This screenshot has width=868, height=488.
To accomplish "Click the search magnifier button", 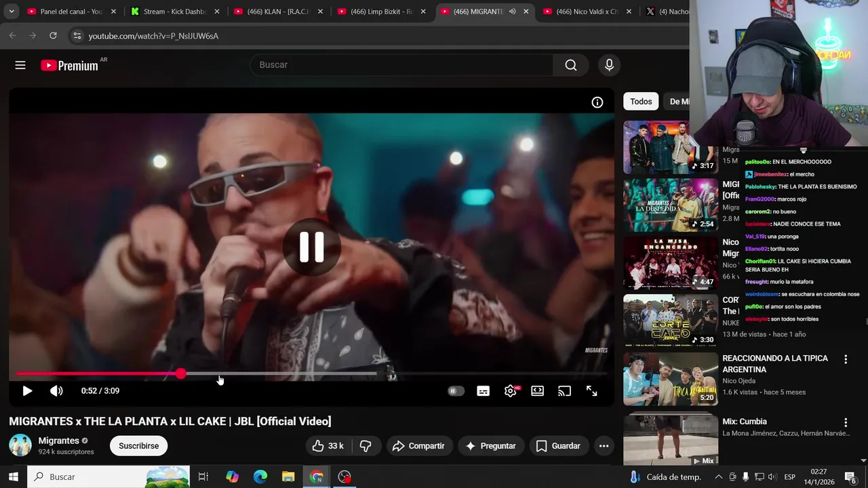I will (571, 65).
